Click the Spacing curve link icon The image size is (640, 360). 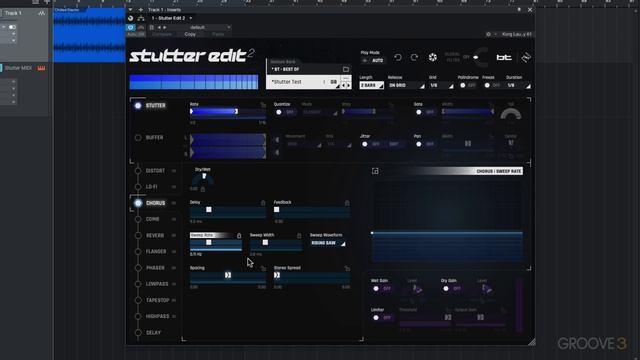pyautogui.click(x=263, y=268)
